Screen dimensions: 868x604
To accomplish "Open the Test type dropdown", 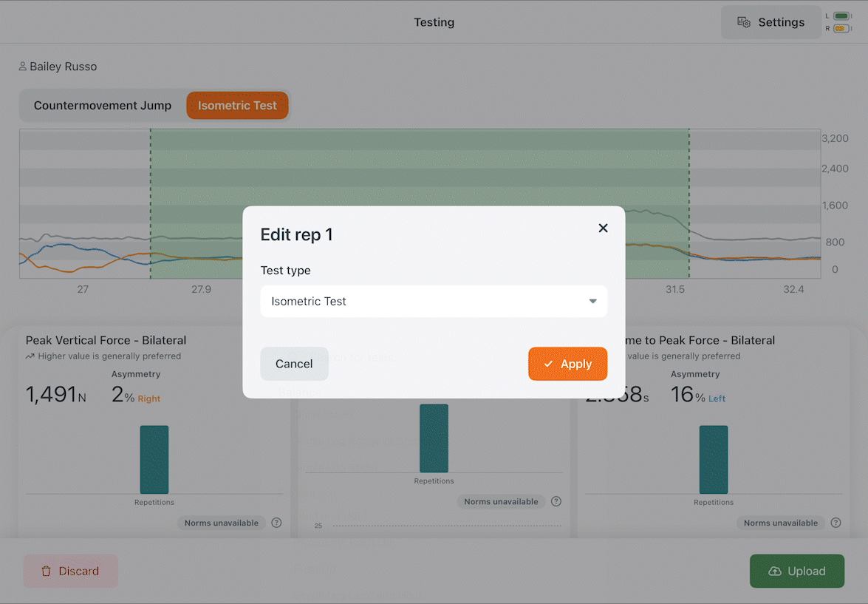I will coord(434,302).
